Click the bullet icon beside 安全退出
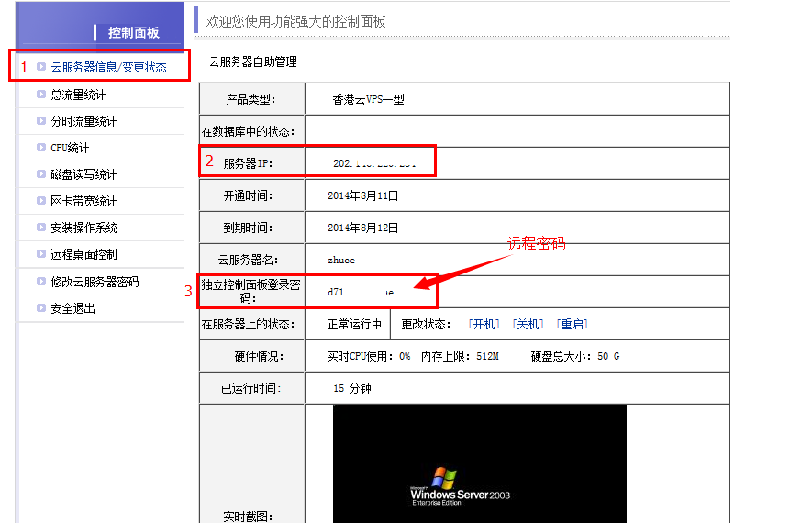The image size is (812, 523). pyautogui.click(x=40, y=308)
